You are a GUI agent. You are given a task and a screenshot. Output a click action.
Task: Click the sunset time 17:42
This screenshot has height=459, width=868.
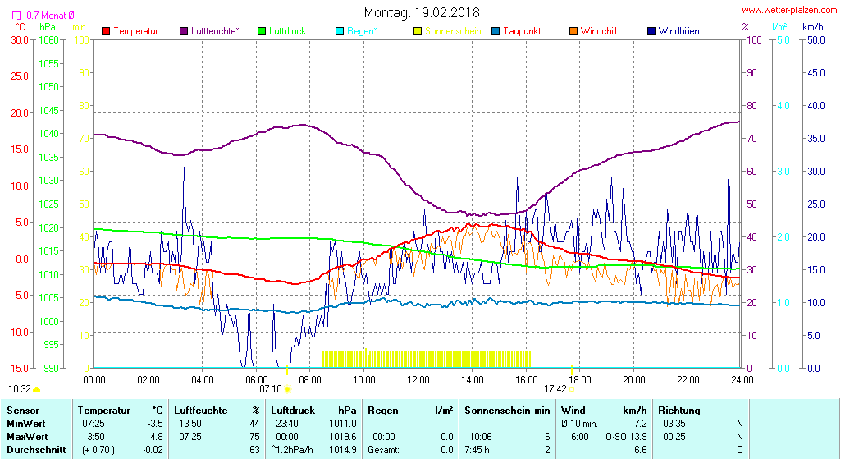coord(555,389)
